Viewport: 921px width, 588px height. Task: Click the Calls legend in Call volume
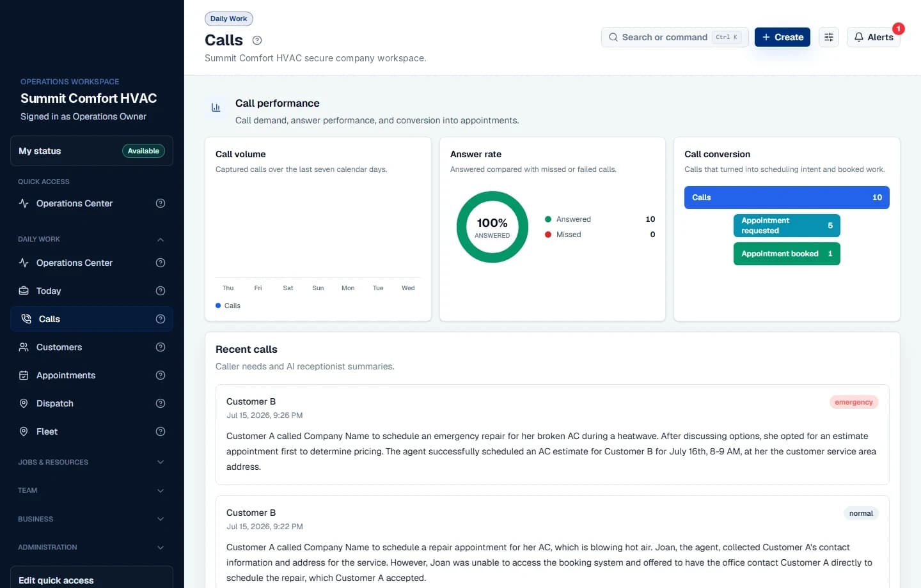click(x=228, y=306)
